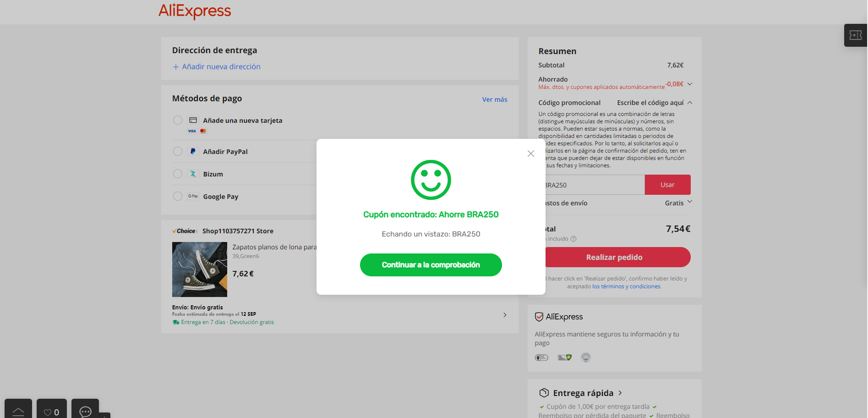Close the coupon found popup
The height and width of the screenshot is (418, 868).
pos(530,154)
